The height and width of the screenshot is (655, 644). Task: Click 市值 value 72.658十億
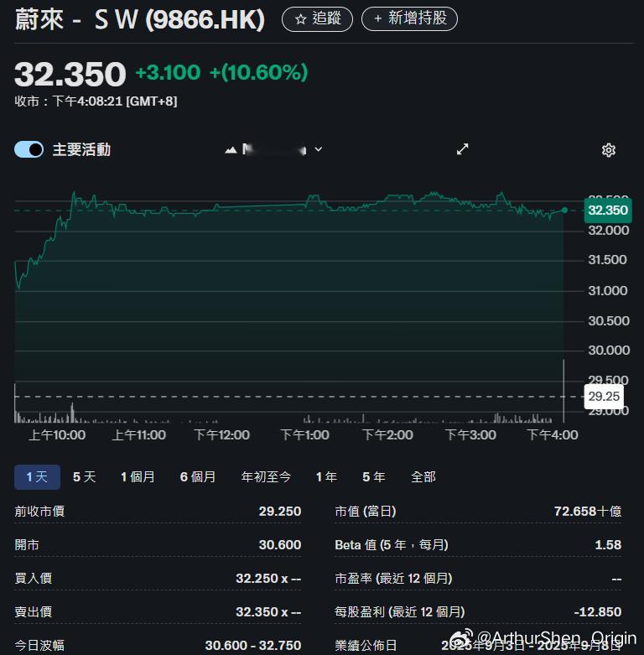tap(588, 512)
